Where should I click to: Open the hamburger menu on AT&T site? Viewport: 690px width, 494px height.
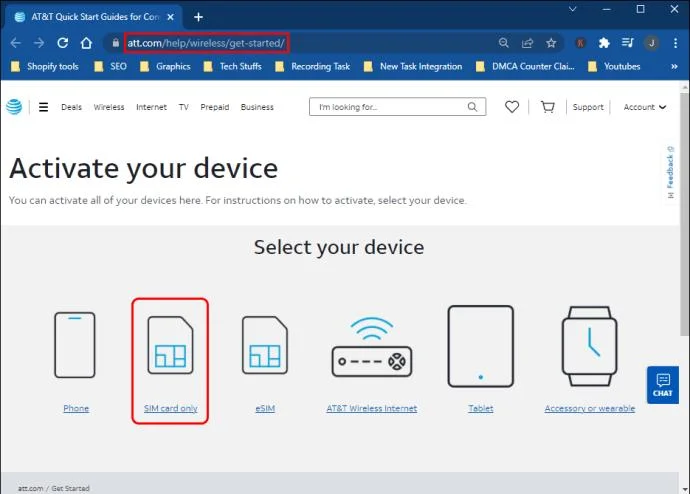pos(43,107)
